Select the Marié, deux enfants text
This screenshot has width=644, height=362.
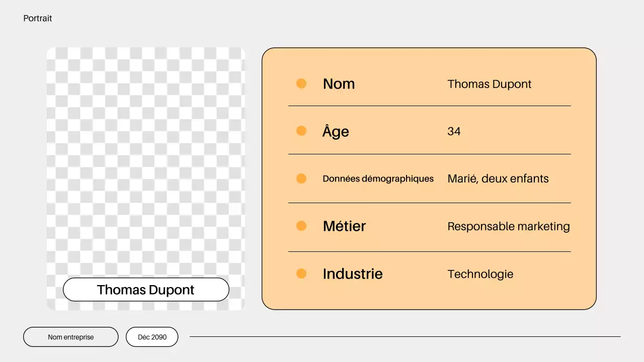pyautogui.click(x=498, y=178)
